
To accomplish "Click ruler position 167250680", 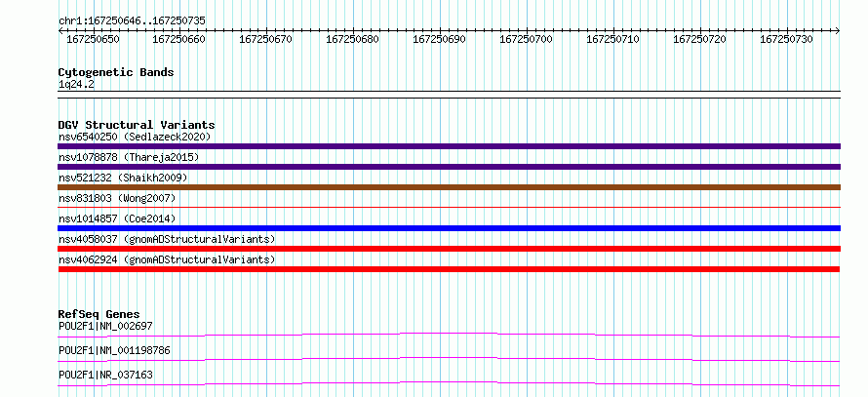I will (353, 39).
